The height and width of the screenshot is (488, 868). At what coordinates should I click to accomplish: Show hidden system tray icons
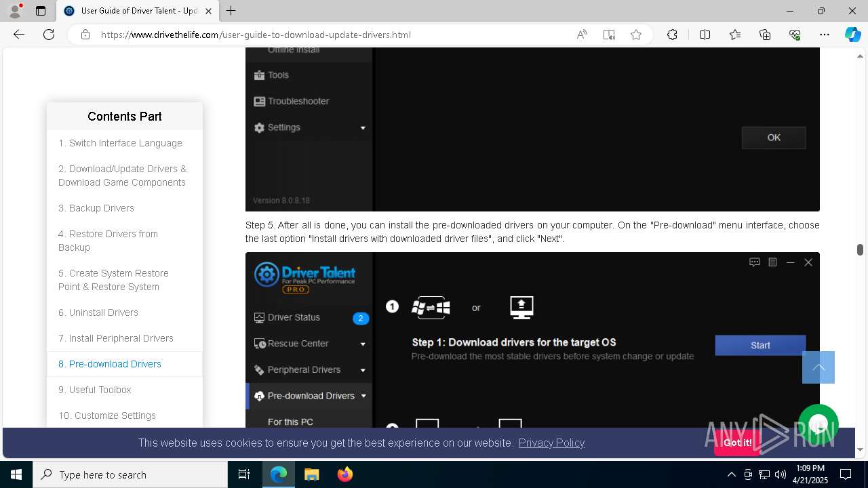(731, 474)
